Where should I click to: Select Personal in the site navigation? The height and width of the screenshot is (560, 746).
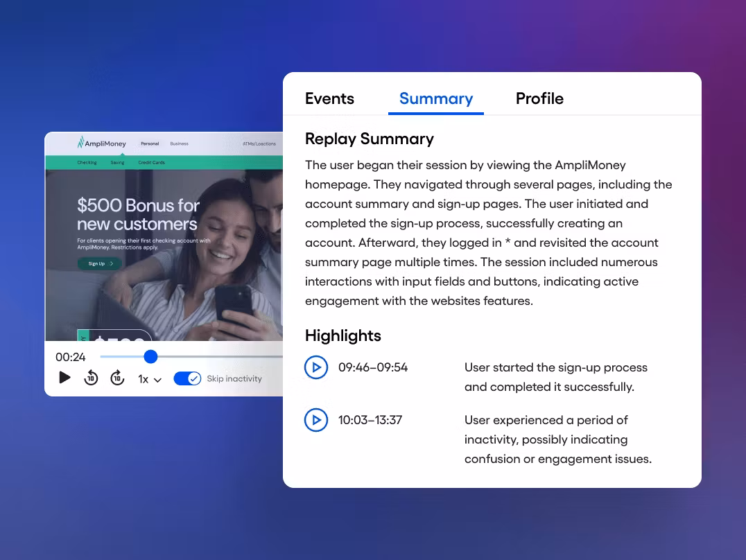coord(150,144)
